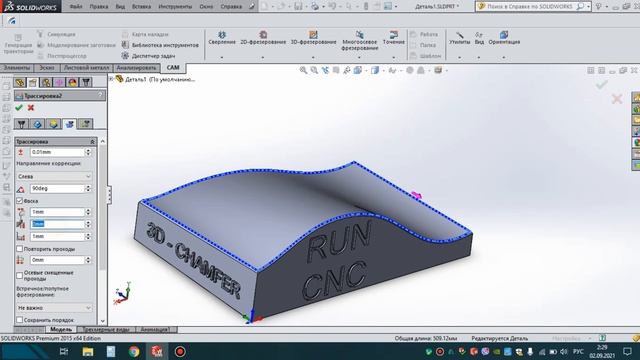Open the 3D-фрезерование milling tool
The height and width of the screenshot is (360, 640).
[x=313, y=38]
